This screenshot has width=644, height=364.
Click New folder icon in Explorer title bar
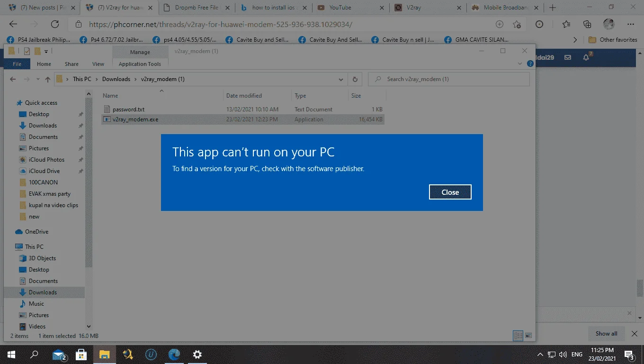pyautogui.click(x=37, y=51)
